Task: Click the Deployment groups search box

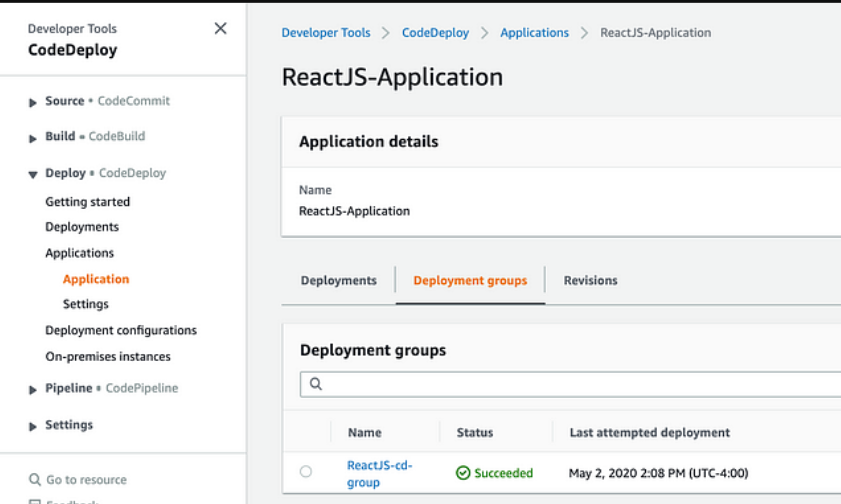Action: [570, 384]
